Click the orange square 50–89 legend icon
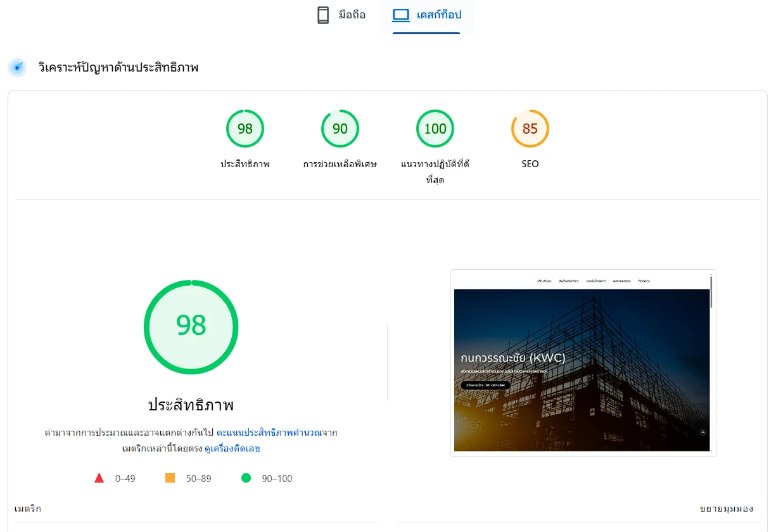Viewport: 776px width, 532px height. point(170,478)
